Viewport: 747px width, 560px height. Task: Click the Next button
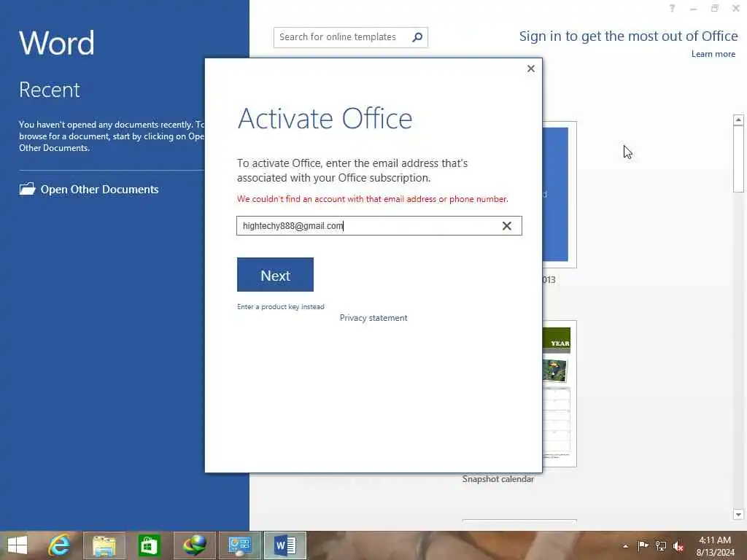click(x=275, y=275)
